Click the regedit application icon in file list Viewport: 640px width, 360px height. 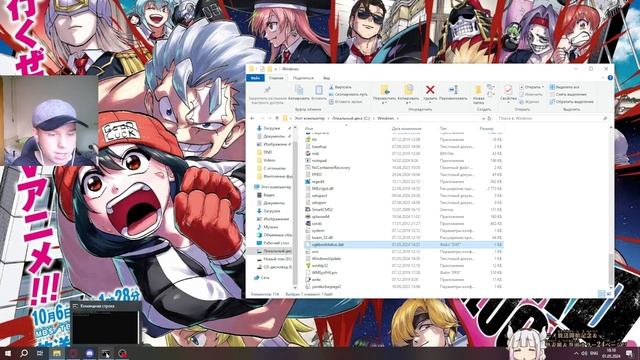click(x=308, y=182)
